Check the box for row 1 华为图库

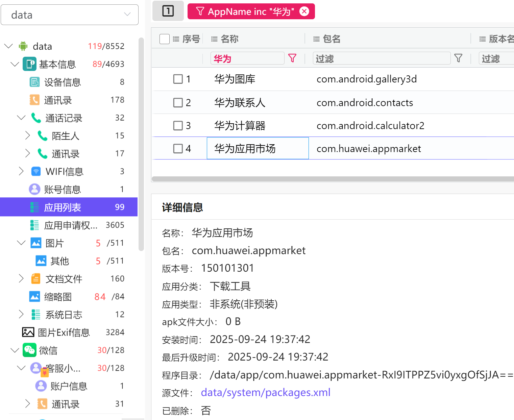[178, 79]
